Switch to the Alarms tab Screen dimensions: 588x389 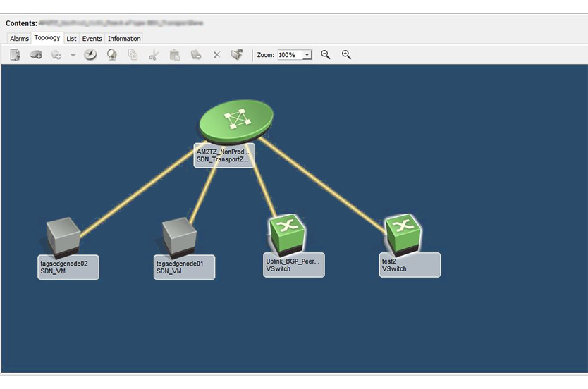(x=19, y=39)
